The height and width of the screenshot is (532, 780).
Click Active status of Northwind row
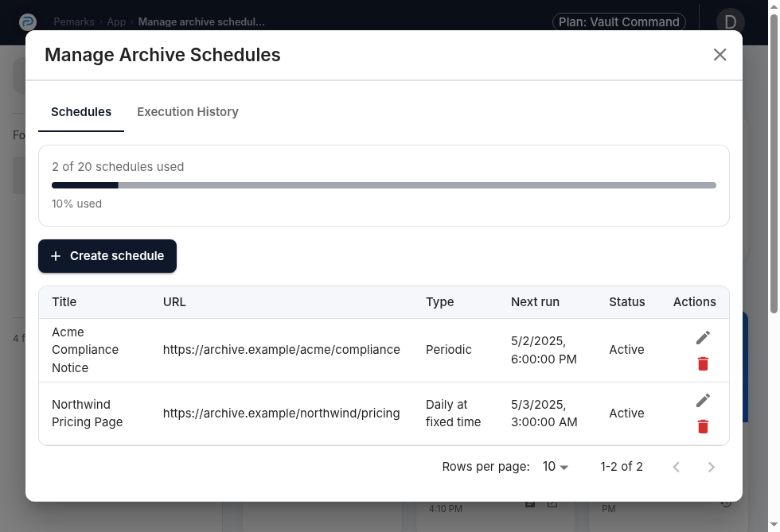point(627,414)
